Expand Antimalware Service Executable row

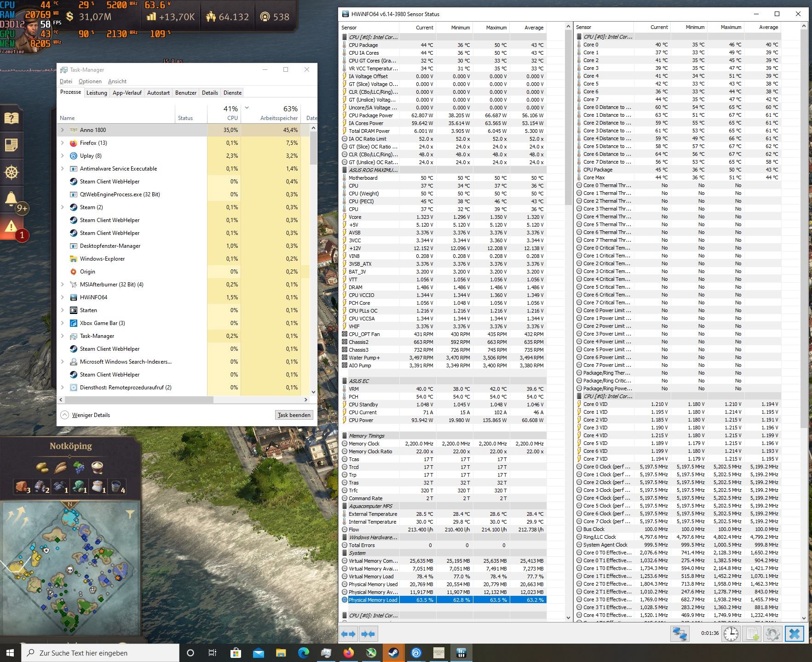click(63, 169)
